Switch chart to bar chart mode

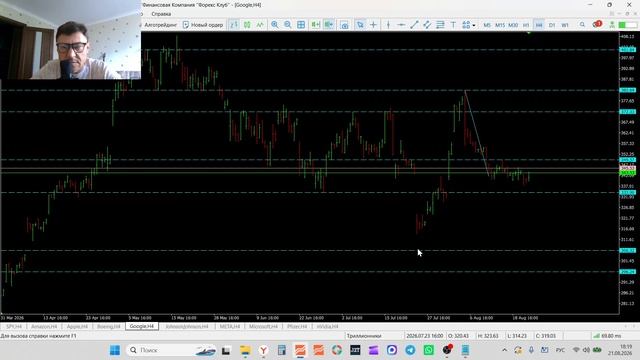(234, 25)
